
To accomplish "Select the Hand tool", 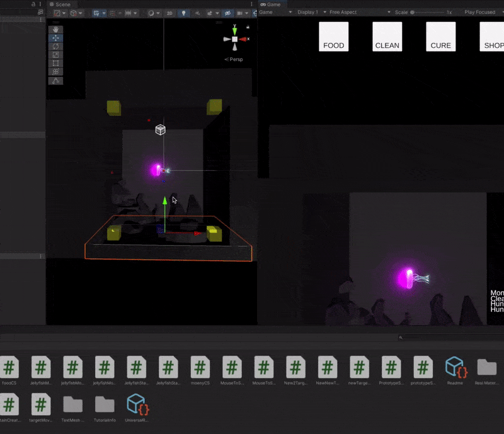I will [x=55, y=29].
